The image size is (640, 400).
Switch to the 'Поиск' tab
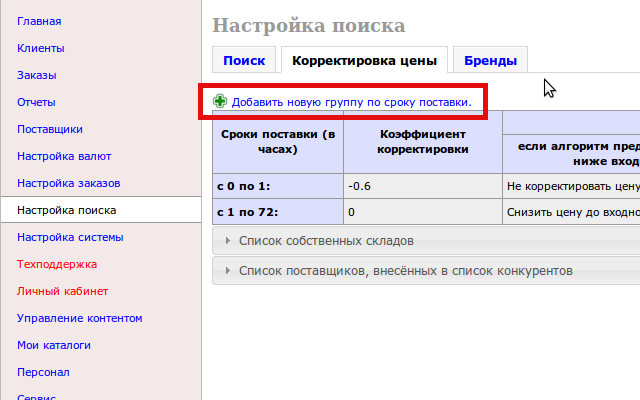pyautogui.click(x=244, y=61)
